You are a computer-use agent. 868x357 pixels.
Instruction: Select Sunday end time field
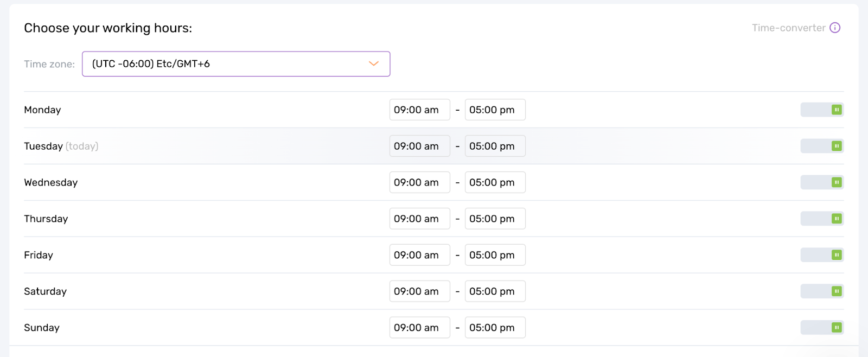coord(495,328)
